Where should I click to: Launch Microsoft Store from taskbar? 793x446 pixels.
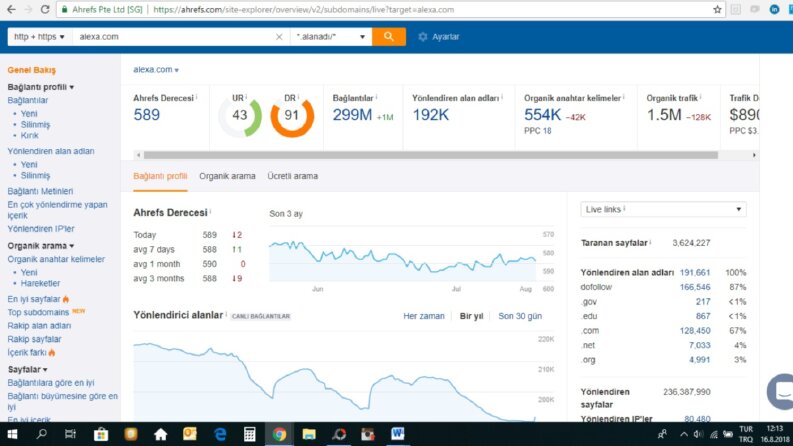[101, 434]
